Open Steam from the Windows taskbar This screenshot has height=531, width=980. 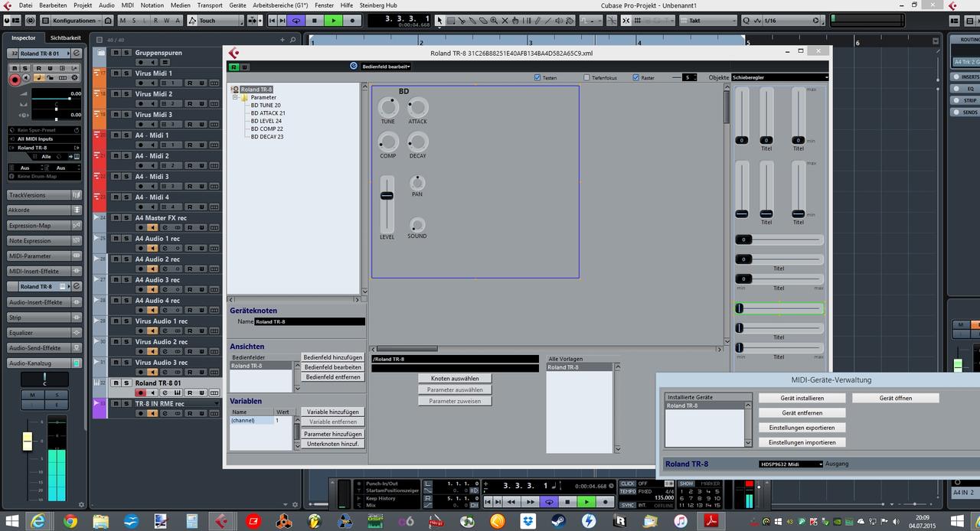tap(558, 521)
